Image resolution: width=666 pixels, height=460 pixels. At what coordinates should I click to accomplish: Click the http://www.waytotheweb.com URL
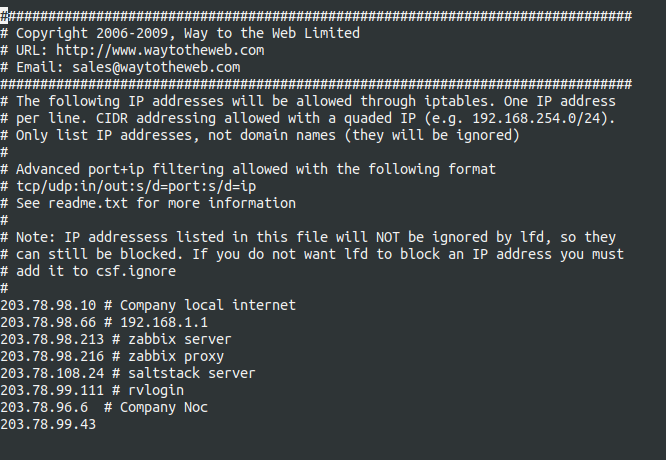160,50
